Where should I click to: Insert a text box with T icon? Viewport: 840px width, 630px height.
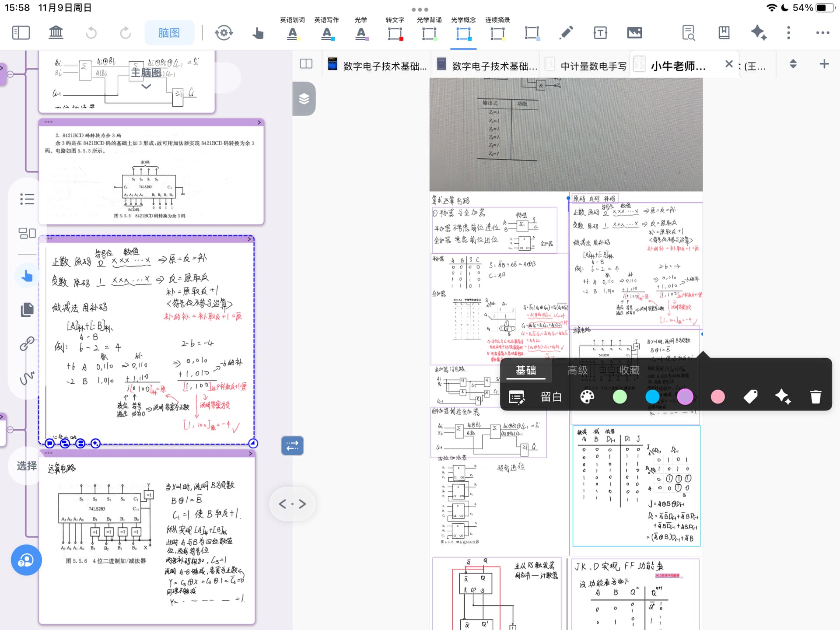(600, 33)
